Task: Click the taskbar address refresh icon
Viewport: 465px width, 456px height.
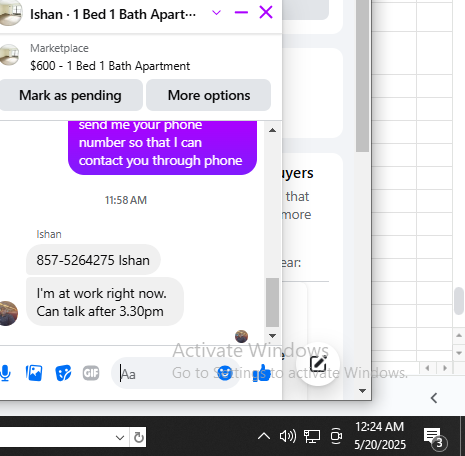Action: (x=139, y=437)
